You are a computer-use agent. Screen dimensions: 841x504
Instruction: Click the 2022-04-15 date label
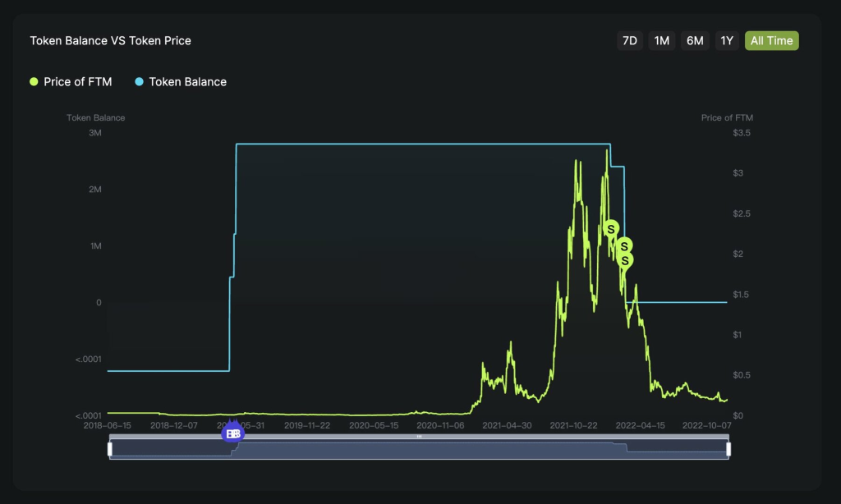click(x=640, y=425)
